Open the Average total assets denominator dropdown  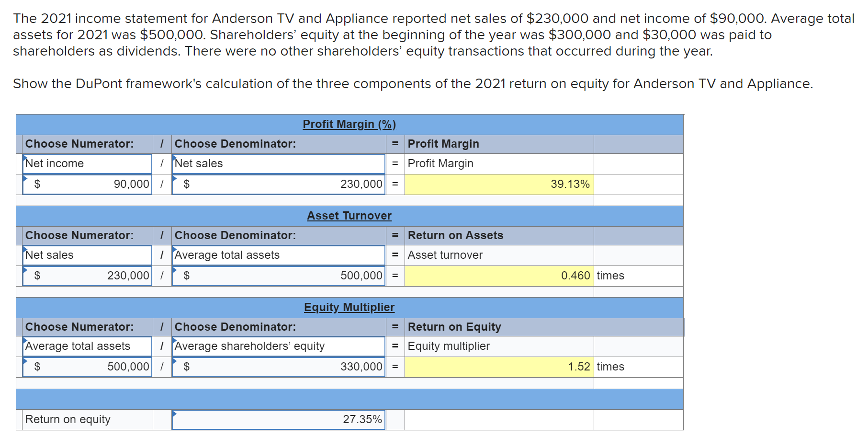click(x=278, y=255)
